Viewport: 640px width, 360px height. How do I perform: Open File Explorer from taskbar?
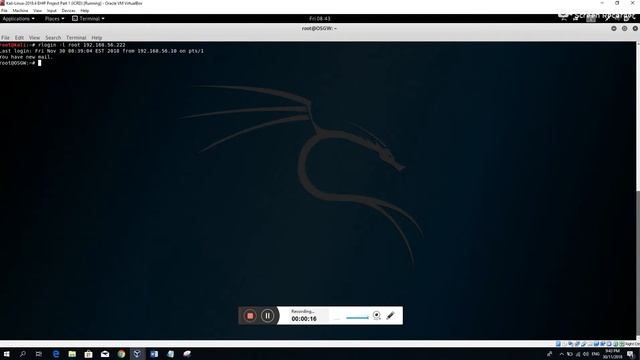[x=72, y=354]
